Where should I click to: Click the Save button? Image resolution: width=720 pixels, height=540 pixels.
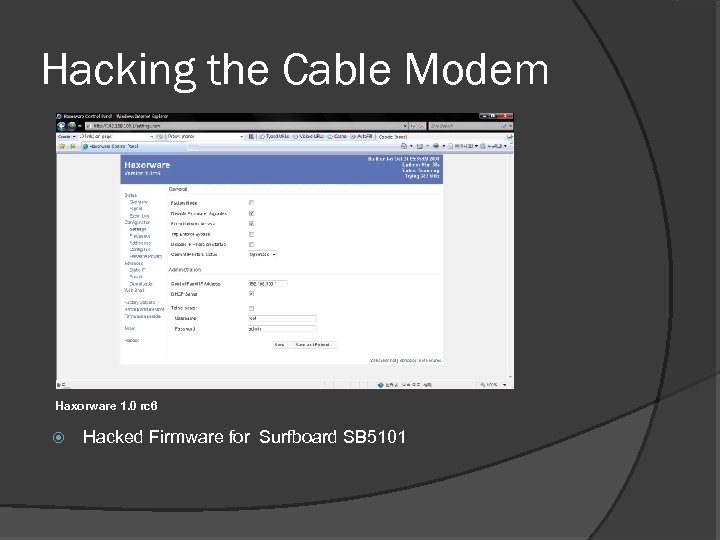pyautogui.click(x=279, y=345)
